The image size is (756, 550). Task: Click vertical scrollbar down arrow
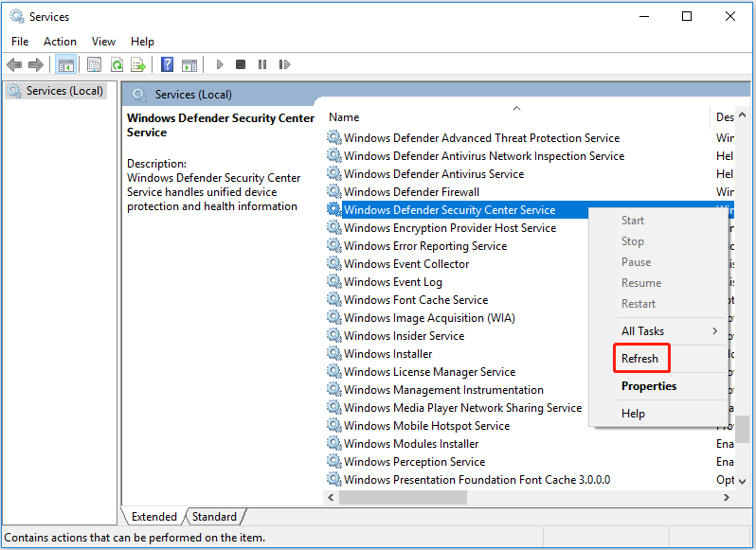pyautogui.click(x=743, y=481)
